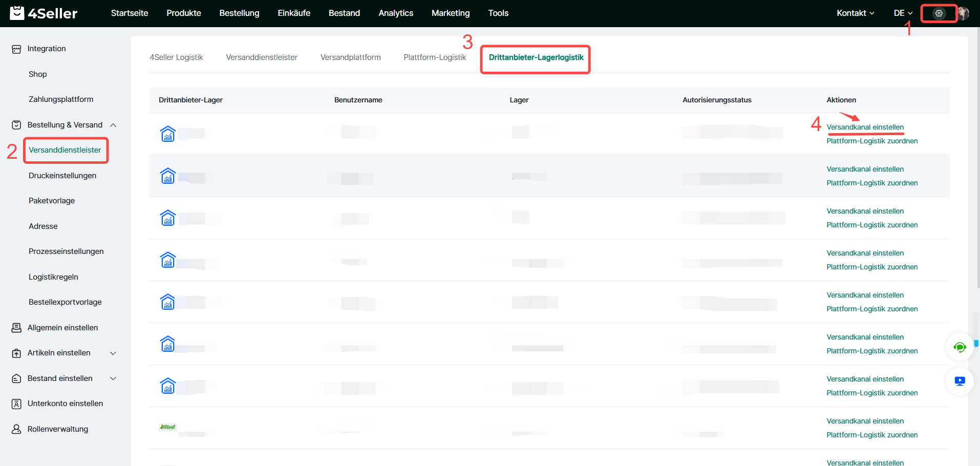Collapse the Bestellung & Versand section

click(113, 125)
